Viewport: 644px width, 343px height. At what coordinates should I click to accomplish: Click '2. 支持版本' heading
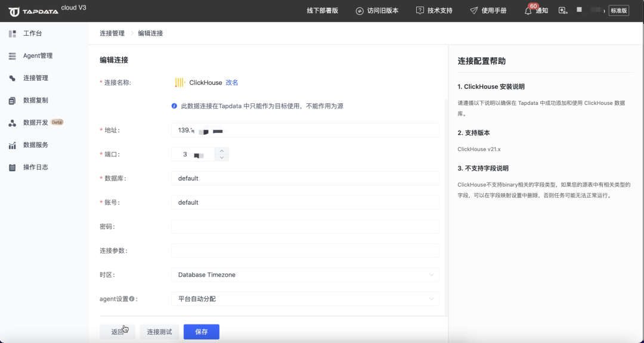click(x=473, y=133)
